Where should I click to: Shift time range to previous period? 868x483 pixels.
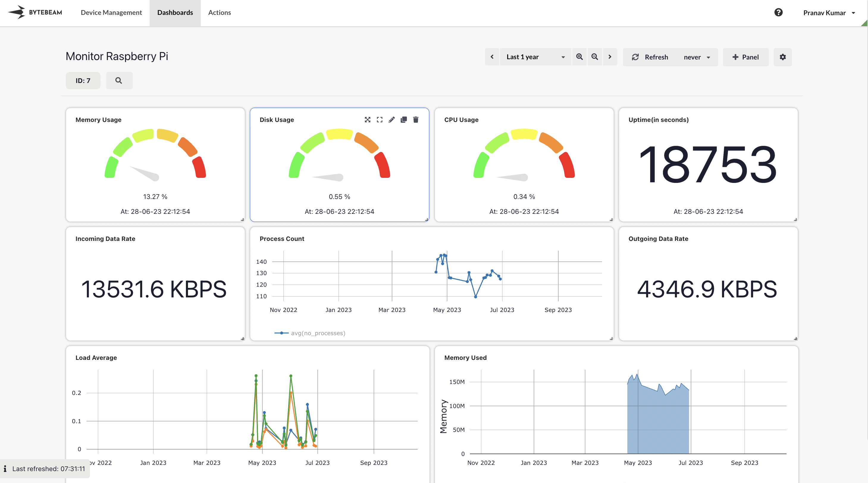[492, 57]
